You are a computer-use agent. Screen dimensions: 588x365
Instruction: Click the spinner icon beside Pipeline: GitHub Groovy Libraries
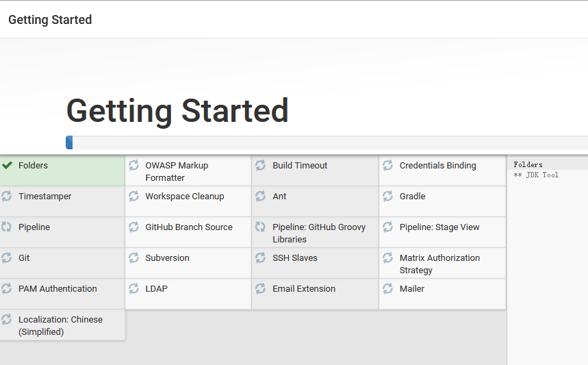point(261,227)
